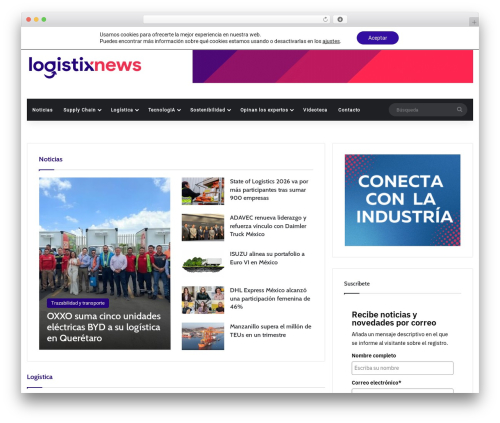
Task: Open the Manzanillo port thumbnail
Action: pos(203,336)
